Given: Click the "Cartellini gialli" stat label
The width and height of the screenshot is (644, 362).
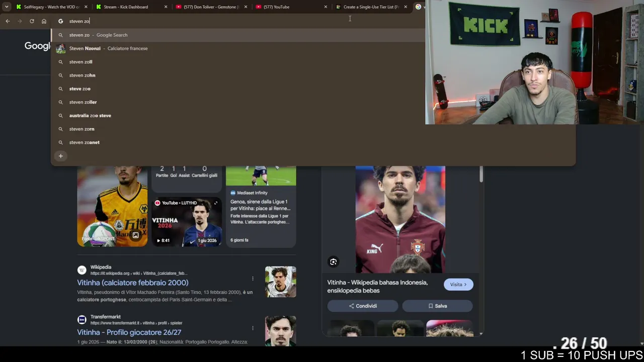Looking at the screenshot, I should pos(204,175).
